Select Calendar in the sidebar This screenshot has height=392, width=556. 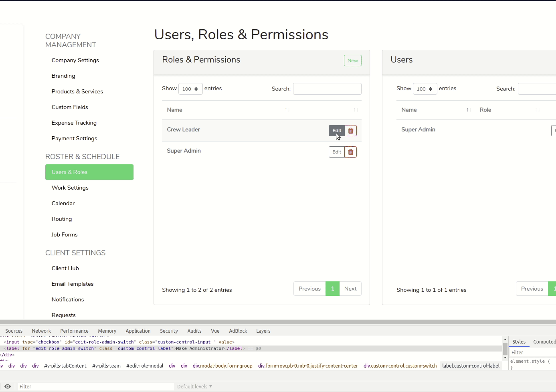(x=63, y=203)
